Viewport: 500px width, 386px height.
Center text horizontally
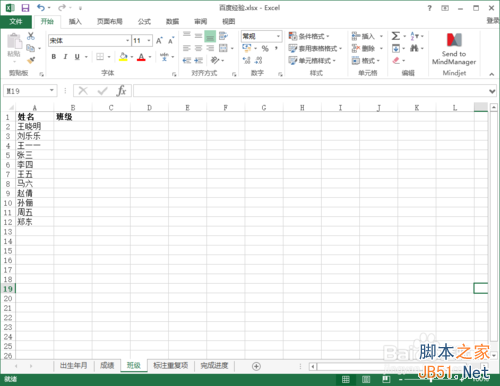(x=198, y=48)
